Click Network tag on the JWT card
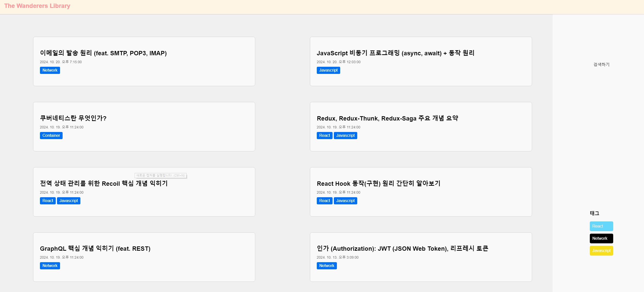Screen dimensions: 644x292 (x=327, y=266)
